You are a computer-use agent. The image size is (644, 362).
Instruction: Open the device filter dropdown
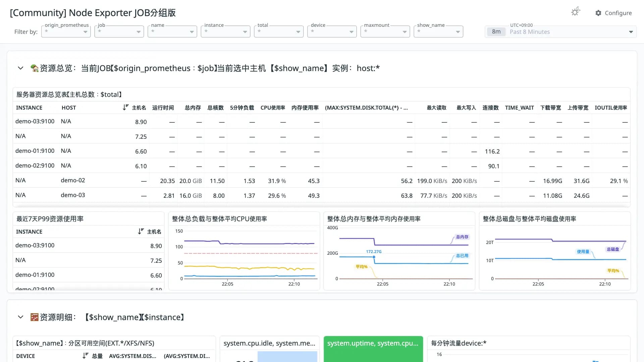tap(332, 32)
